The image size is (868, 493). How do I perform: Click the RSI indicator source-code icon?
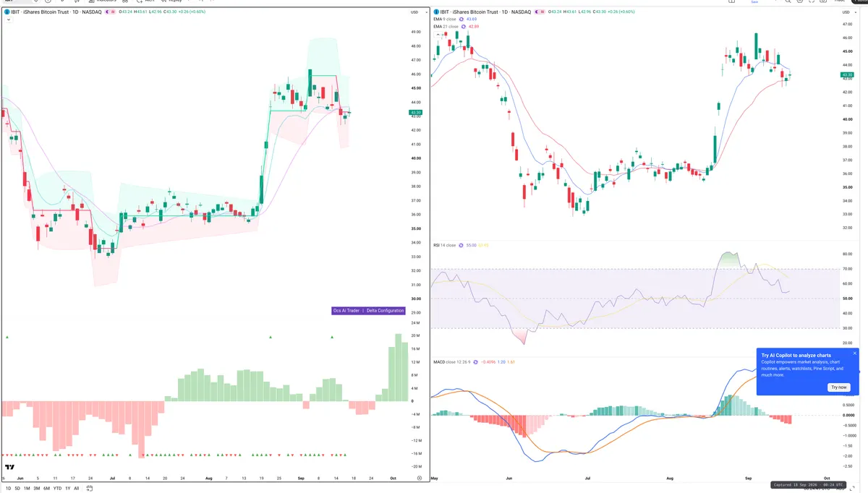(x=461, y=245)
